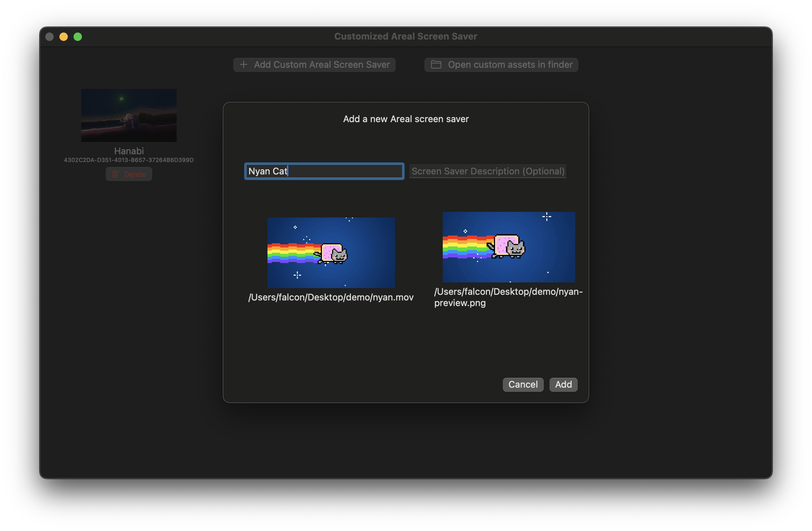This screenshot has height=531, width=812.
Task: Open the Hanabi screen saver thumbnail
Action: pos(129,115)
